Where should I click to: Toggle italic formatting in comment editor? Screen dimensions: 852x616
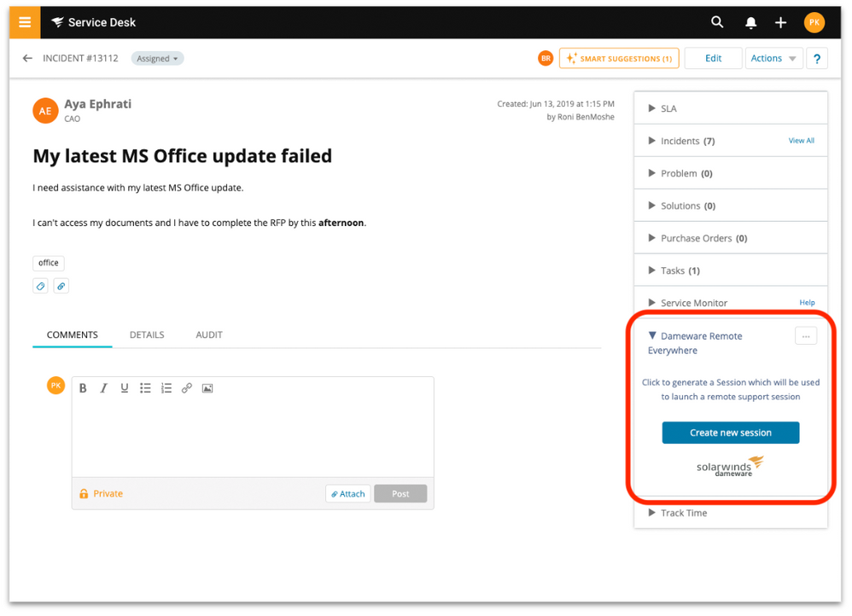click(x=103, y=388)
